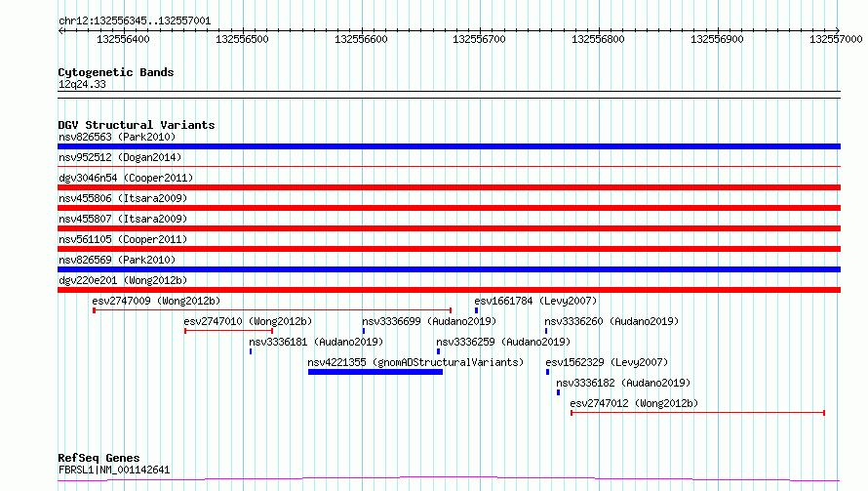Open variant nsv826569 (Park2010) label
The height and width of the screenshot is (491, 868).
(x=117, y=260)
